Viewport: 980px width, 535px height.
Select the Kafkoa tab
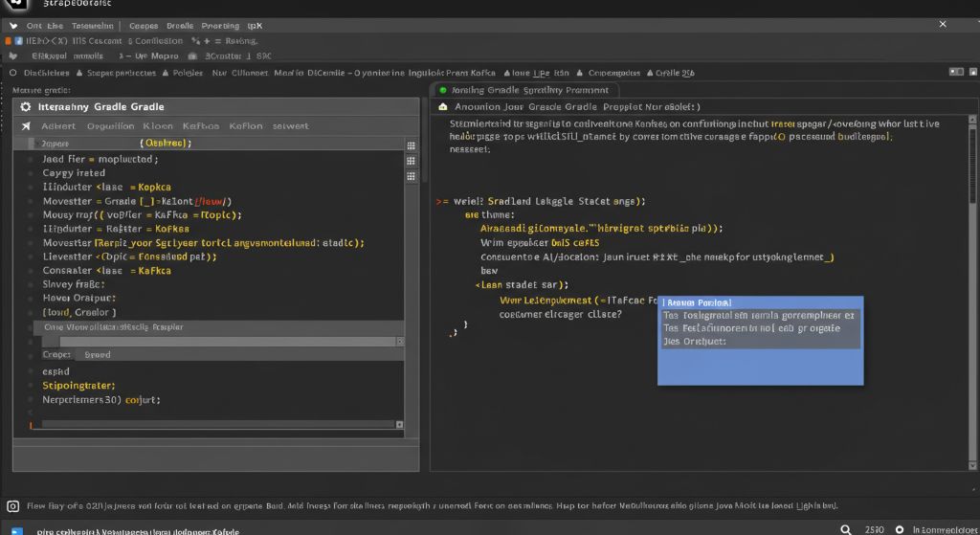tap(201, 126)
